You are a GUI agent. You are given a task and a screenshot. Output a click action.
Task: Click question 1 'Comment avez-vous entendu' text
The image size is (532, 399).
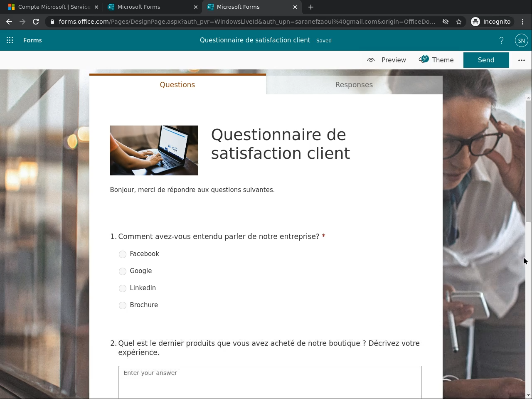click(x=219, y=236)
